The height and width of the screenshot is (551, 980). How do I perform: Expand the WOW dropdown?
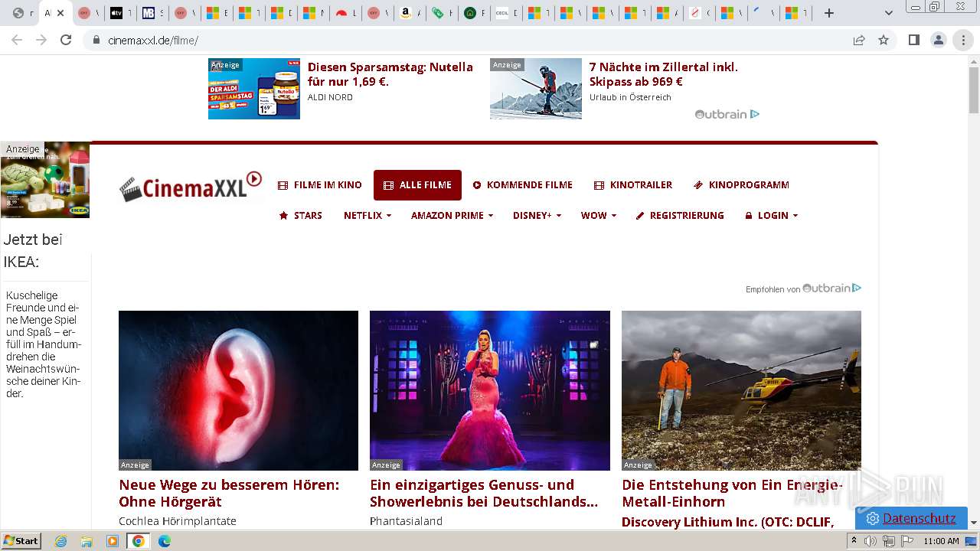point(599,216)
